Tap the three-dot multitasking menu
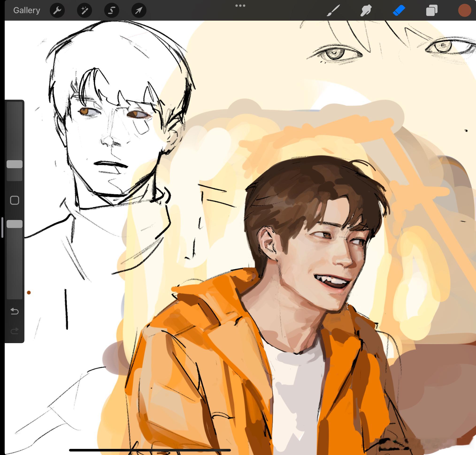This screenshot has height=455, width=476. [240, 6]
